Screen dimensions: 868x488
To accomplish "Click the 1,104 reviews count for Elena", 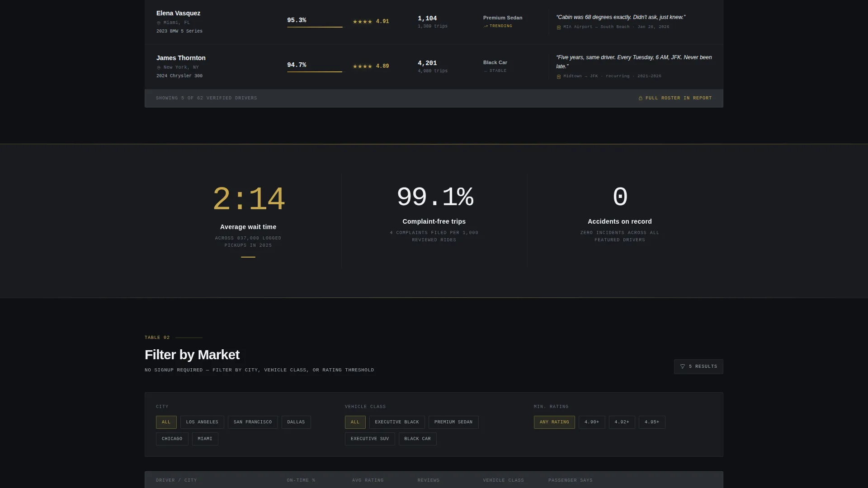I will (x=427, y=19).
